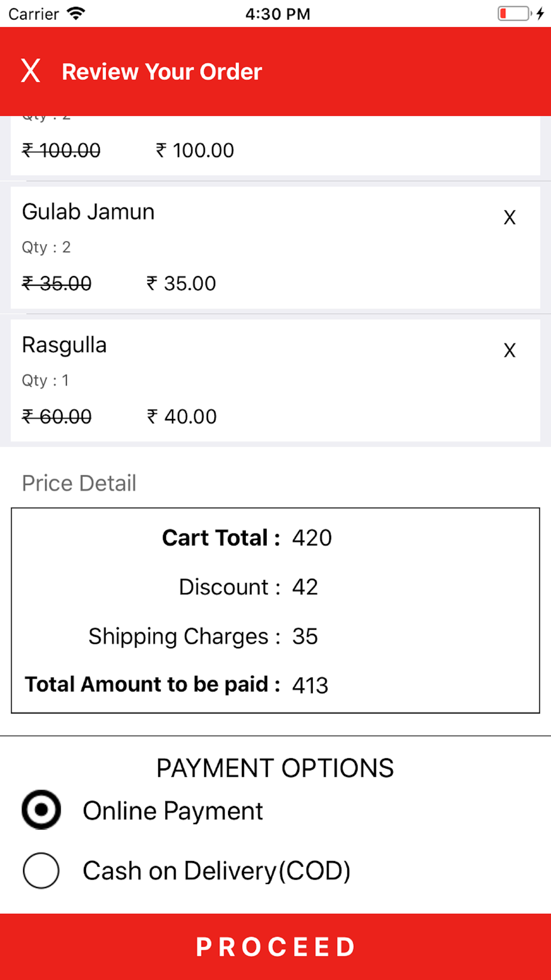Tap the Gulab Jamun item name

click(88, 212)
